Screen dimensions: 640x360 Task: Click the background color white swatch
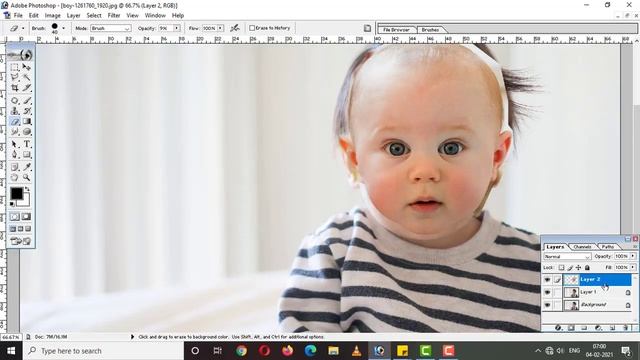[26, 201]
